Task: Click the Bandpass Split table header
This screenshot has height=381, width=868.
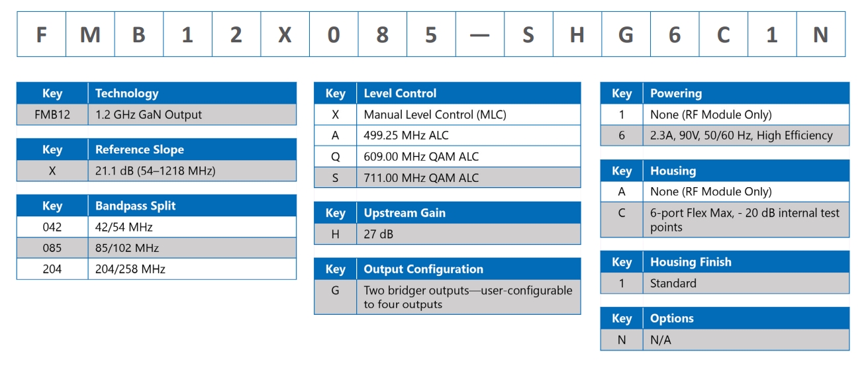Action: point(192,206)
